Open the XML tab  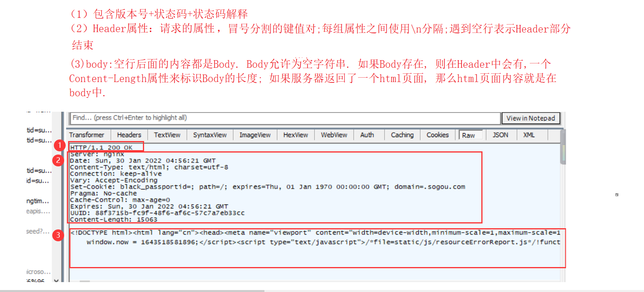click(x=529, y=135)
